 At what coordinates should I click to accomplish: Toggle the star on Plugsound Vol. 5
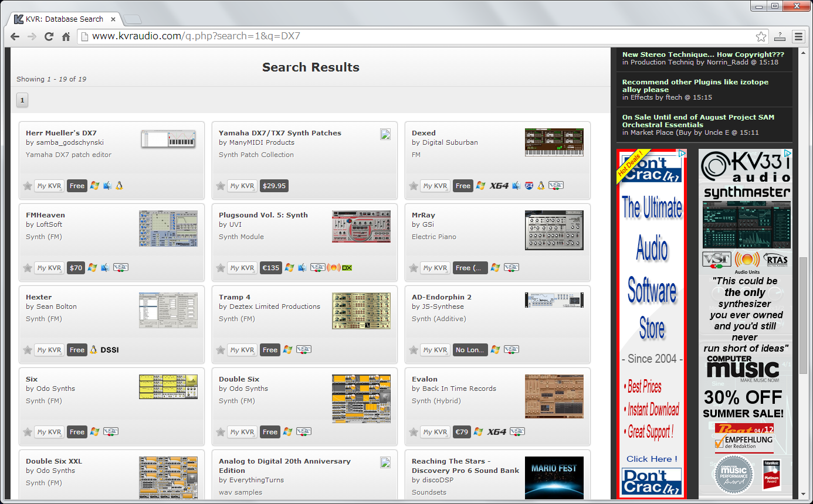pyautogui.click(x=221, y=268)
